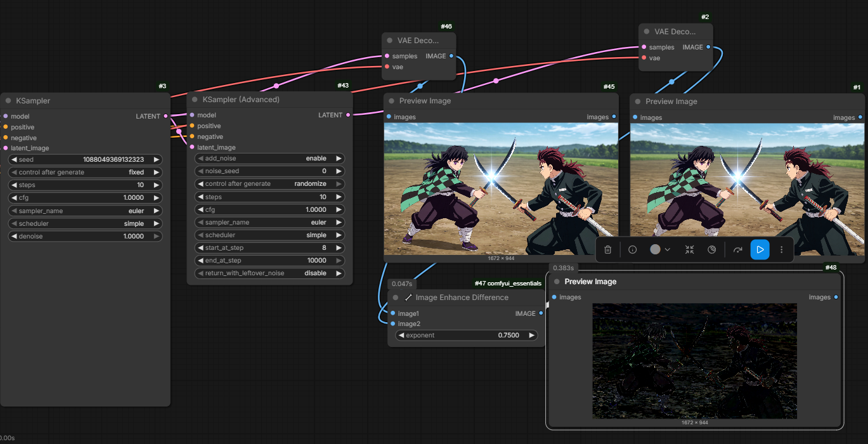Collapse Preview Image node #1 title dot
The width and height of the screenshot is (868, 444).
638,101
